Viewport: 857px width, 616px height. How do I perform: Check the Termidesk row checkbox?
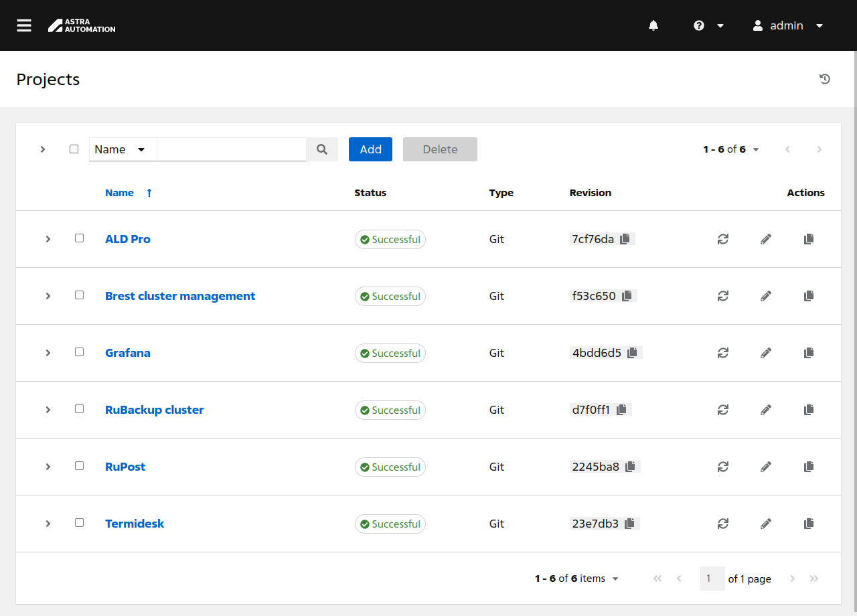click(x=80, y=523)
